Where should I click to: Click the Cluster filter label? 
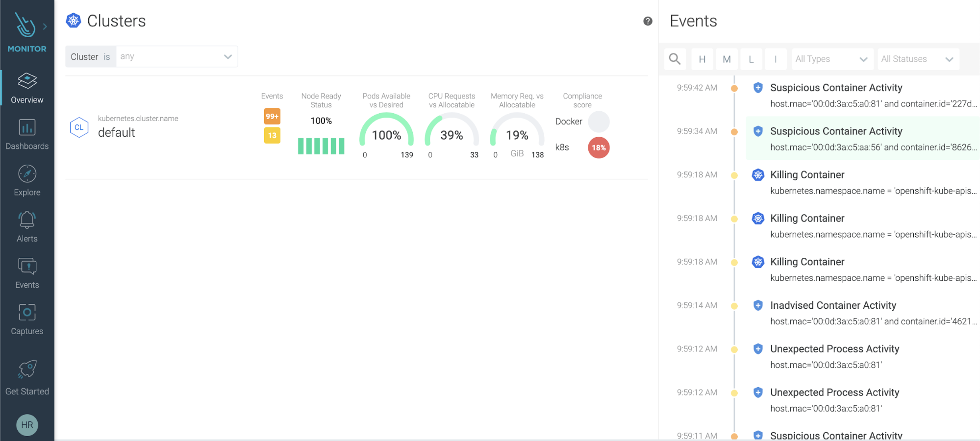pos(91,57)
